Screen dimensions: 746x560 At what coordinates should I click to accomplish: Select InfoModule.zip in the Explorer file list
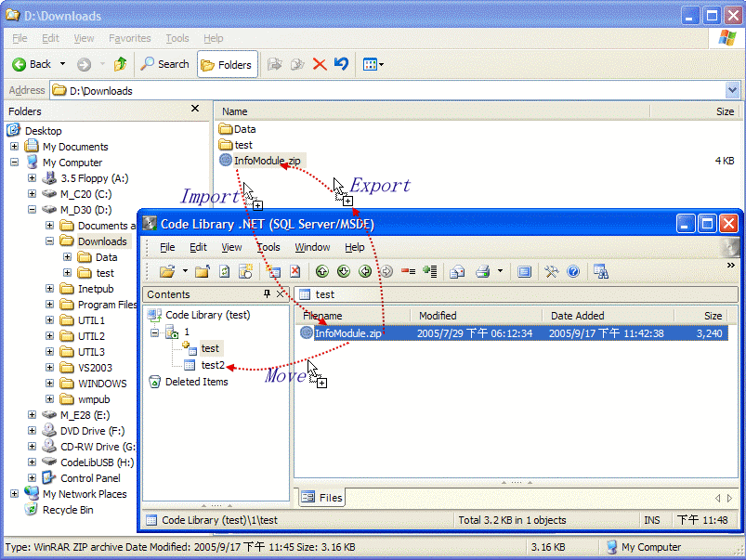267,161
